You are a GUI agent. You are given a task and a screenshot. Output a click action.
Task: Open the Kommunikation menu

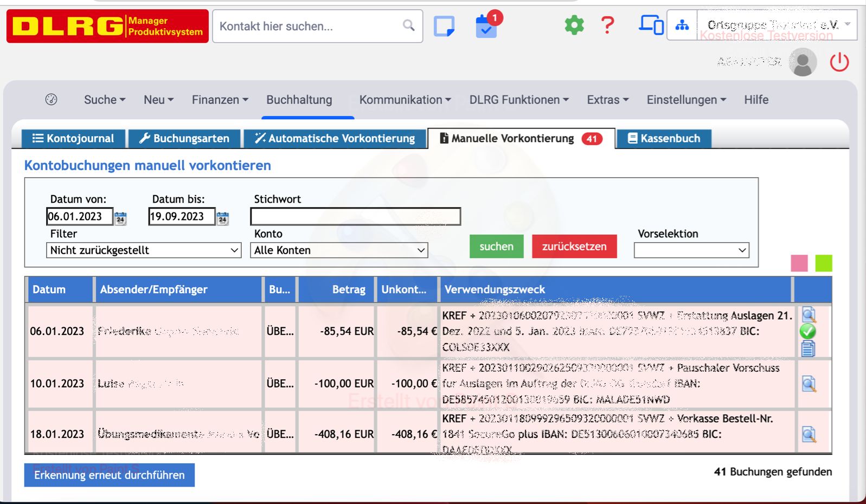405,100
